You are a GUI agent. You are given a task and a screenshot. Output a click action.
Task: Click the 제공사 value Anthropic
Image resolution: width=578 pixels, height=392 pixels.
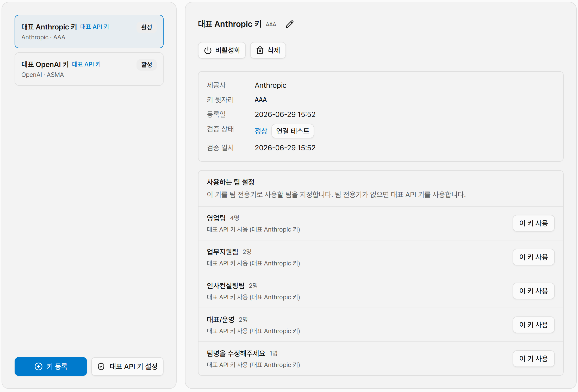(270, 85)
